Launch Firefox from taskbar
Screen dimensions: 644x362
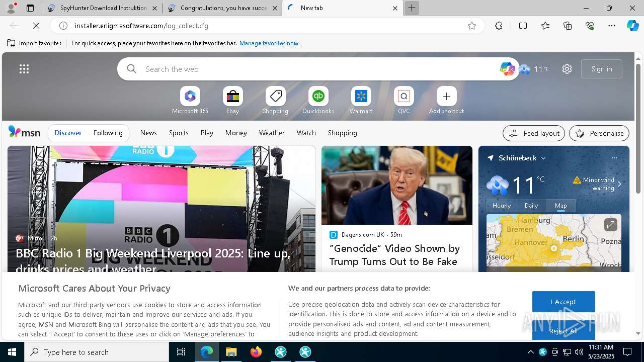click(256, 352)
